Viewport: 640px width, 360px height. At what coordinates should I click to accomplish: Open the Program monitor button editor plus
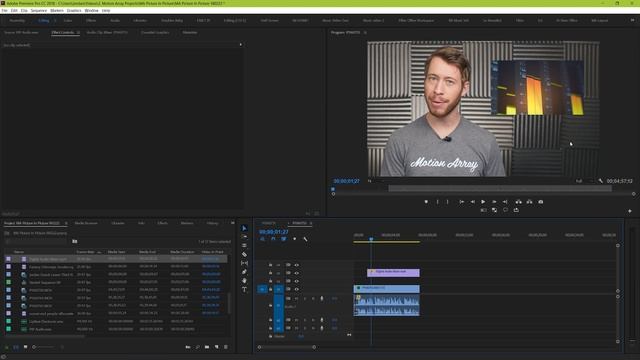(x=630, y=211)
